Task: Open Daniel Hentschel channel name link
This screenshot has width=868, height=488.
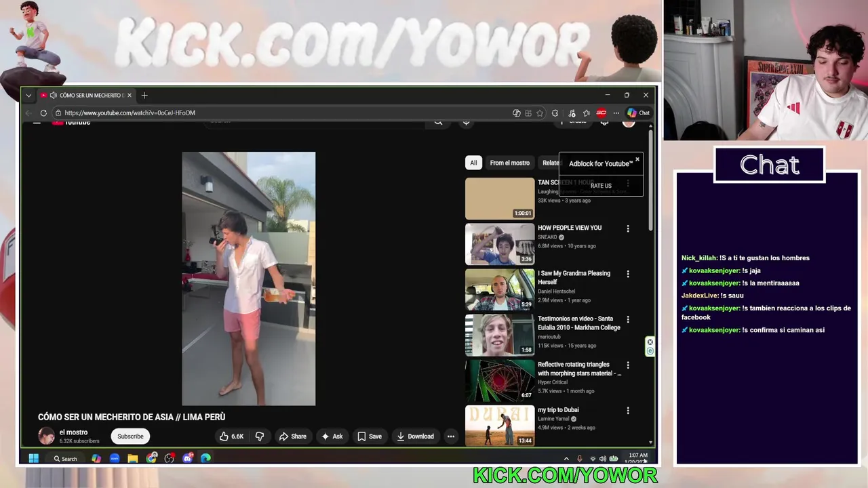Action: (x=557, y=291)
